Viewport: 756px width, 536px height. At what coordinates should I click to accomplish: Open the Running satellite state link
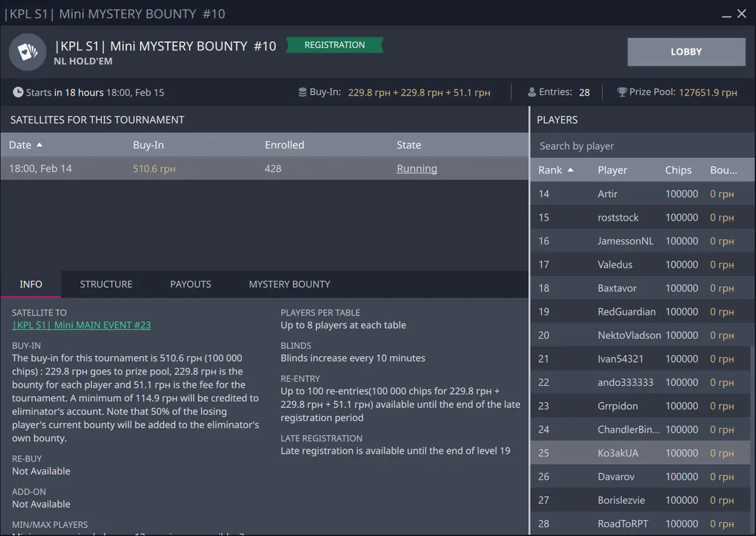(416, 169)
